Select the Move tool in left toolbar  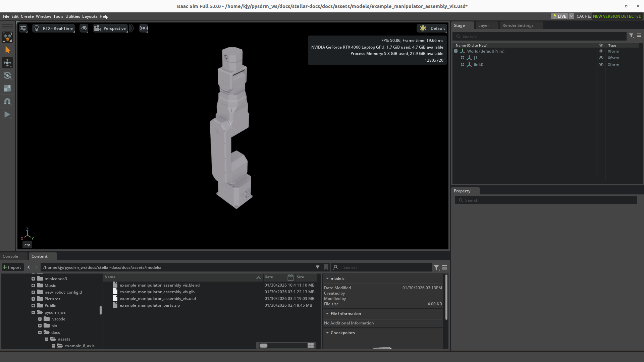(x=7, y=63)
